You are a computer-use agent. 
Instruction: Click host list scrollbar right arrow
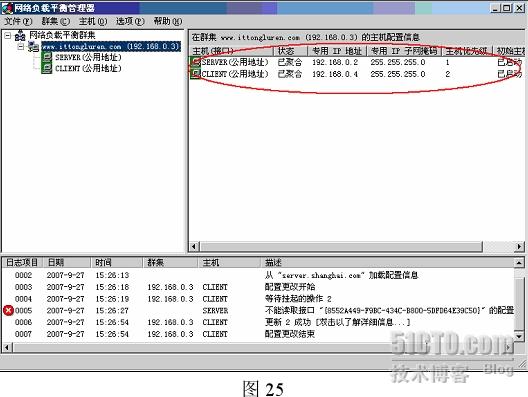(520, 246)
